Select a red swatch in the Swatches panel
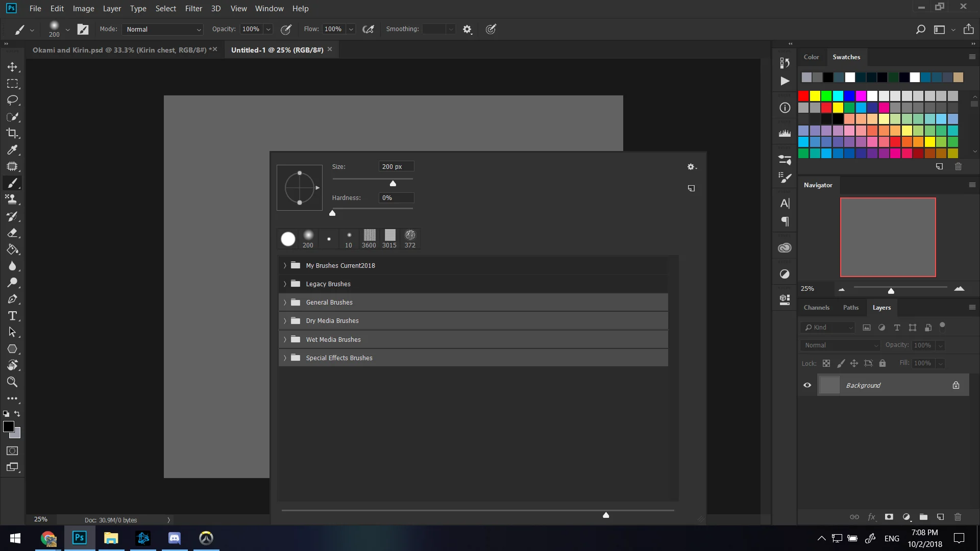 coord(803,96)
